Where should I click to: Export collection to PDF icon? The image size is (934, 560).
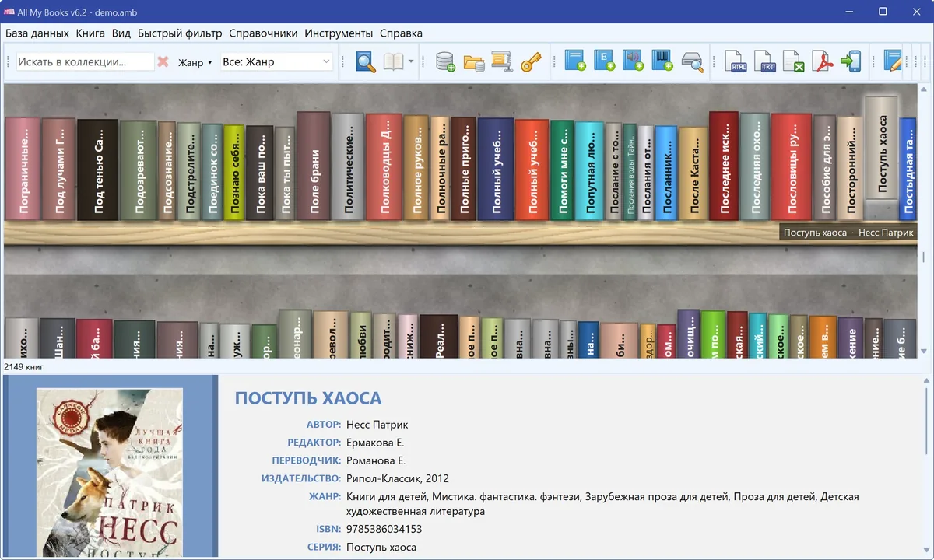(x=823, y=61)
